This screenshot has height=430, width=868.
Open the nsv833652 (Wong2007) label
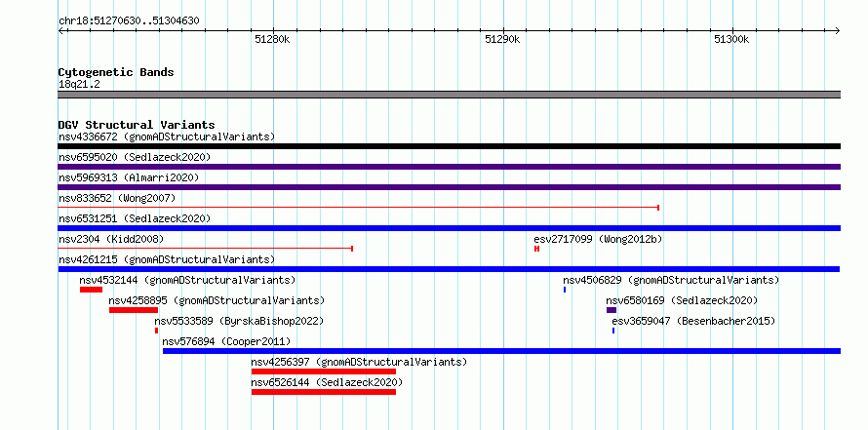point(117,198)
